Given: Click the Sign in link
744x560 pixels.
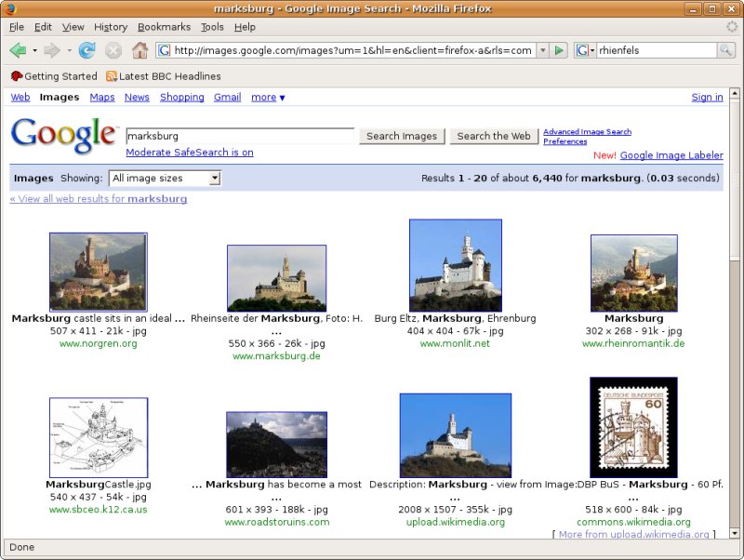Looking at the screenshot, I should point(707,97).
